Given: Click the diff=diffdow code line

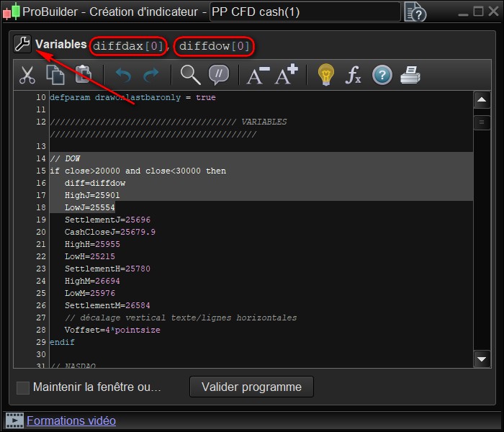Looking at the screenshot, I should [x=95, y=183].
